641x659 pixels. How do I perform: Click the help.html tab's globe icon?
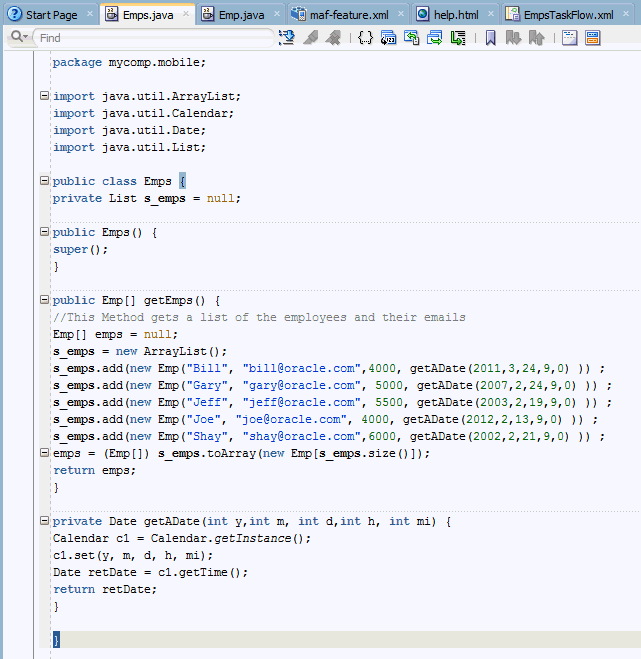[x=422, y=14]
